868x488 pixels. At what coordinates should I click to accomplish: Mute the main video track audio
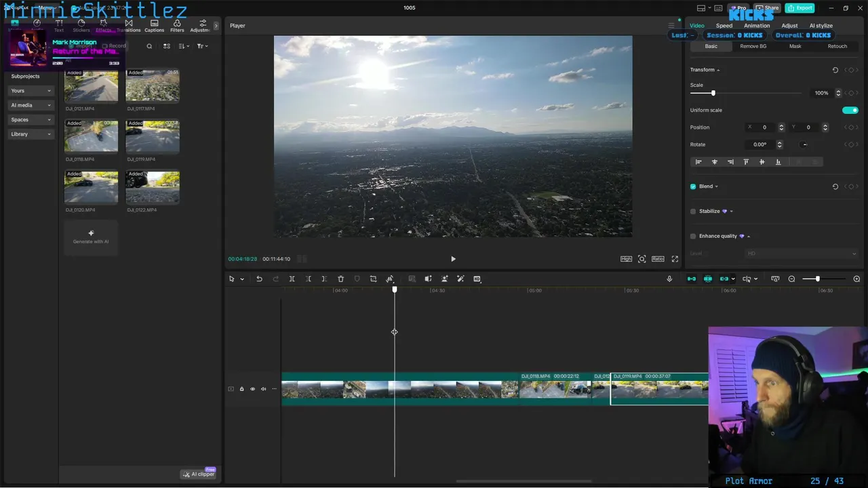[263, 389]
